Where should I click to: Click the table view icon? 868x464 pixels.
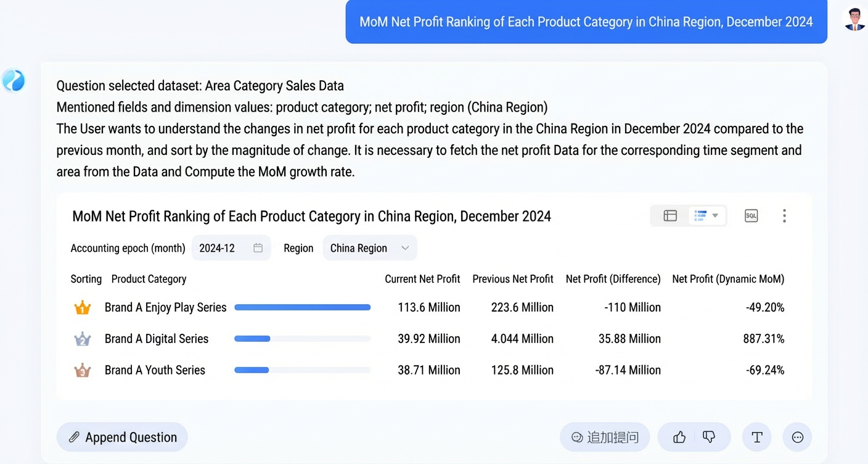pyautogui.click(x=670, y=215)
